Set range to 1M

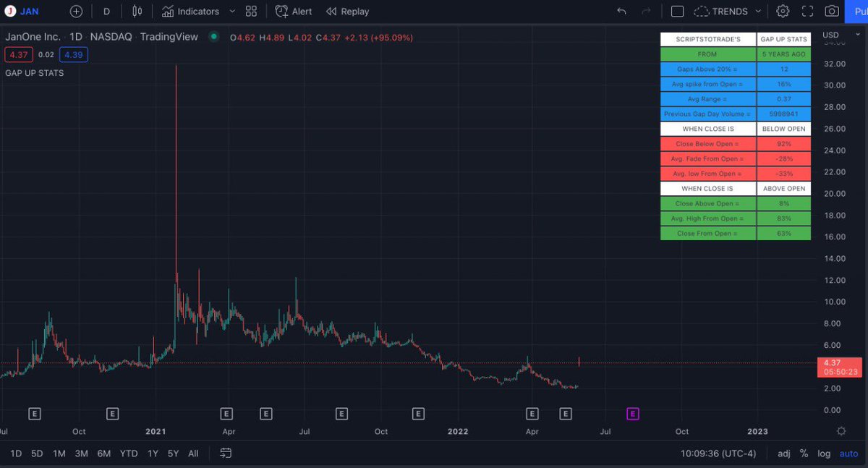tap(59, 454)
